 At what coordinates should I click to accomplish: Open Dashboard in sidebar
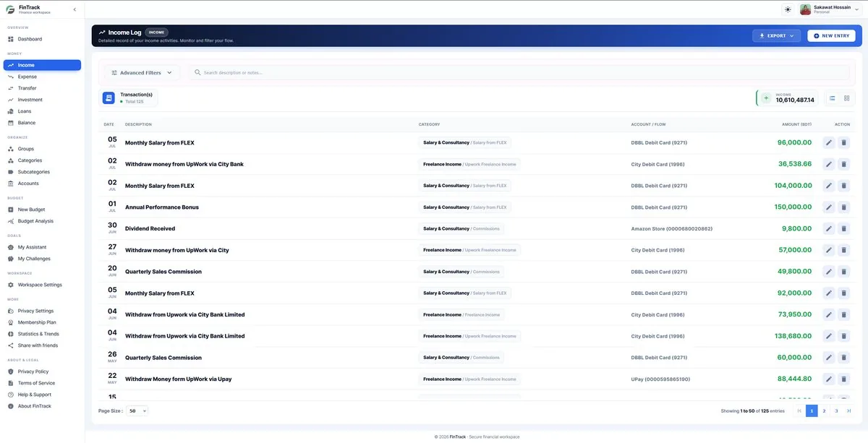(x=42, y=39)
